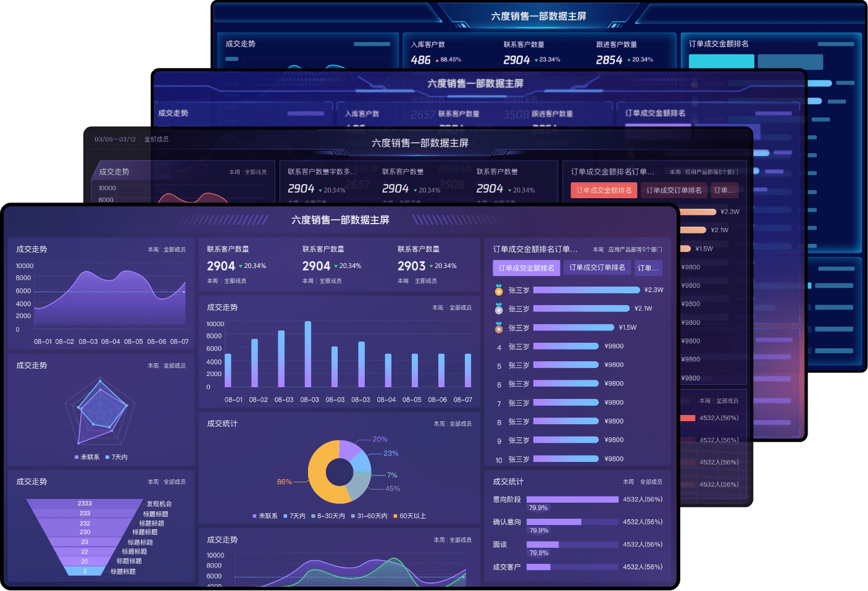The height and width of the screenshot is (591, 868).
Task: Click 08-04 label on area chart axis
Action: (111, 342)
